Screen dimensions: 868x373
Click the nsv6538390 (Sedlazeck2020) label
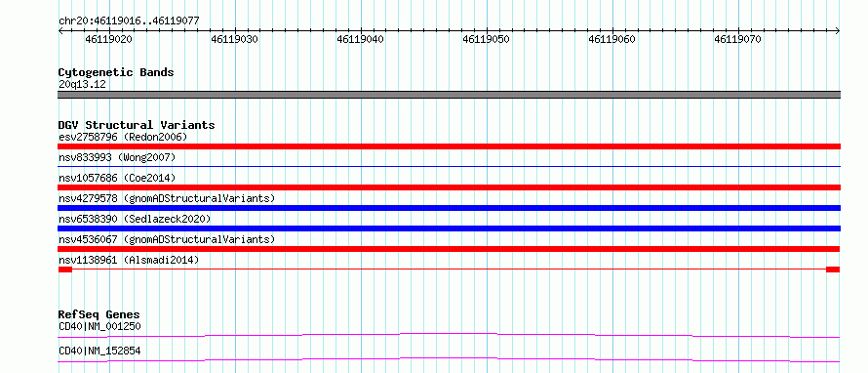point(135,219)
